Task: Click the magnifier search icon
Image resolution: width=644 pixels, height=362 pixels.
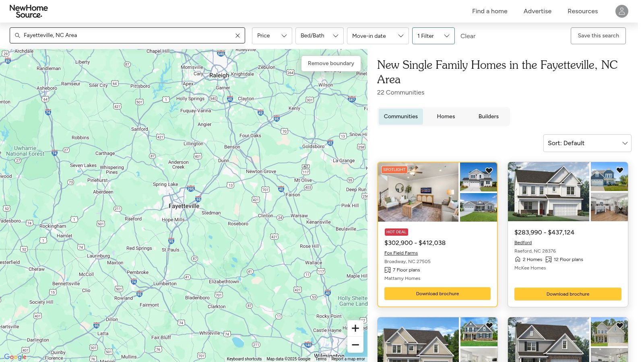Action: click(x=17, y=35)
